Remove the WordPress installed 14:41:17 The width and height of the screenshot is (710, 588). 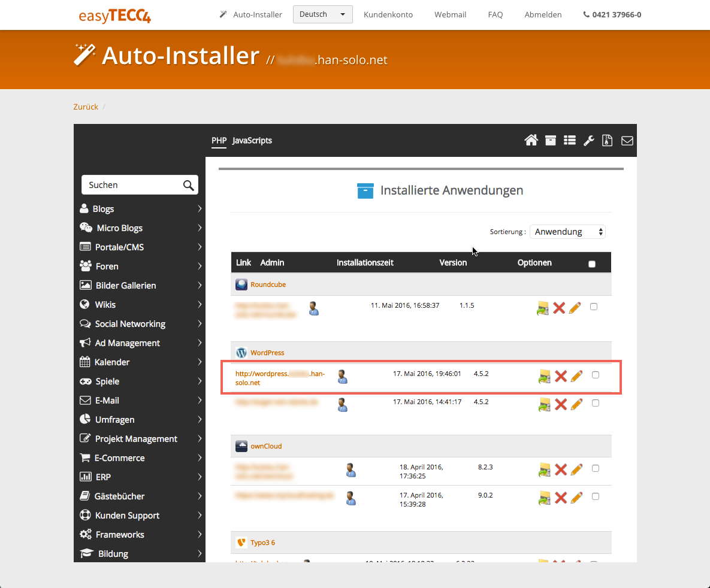[x=561, y=404]
